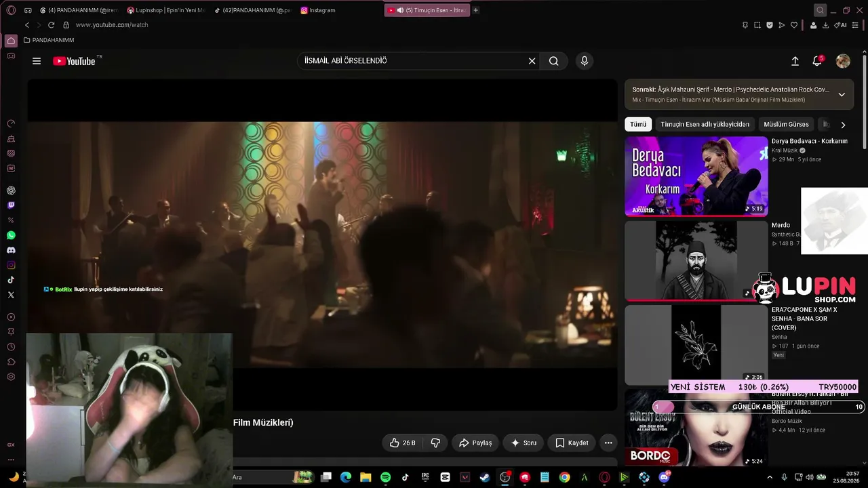Image resolution: width=868 pixels, height=488 pixels.
Task: Open ERA7CAPONE X ŞAM X SENHA title
Action: pos(804,319)
